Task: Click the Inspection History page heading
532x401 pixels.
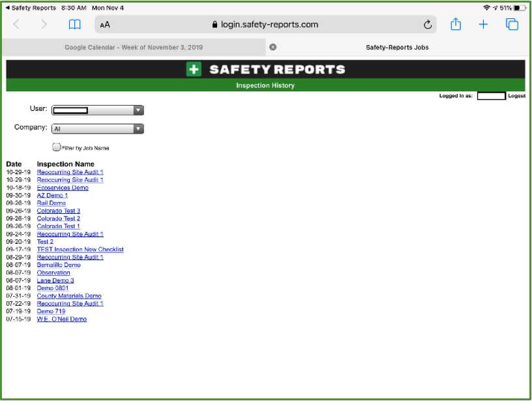Action: tap(265, 85)
